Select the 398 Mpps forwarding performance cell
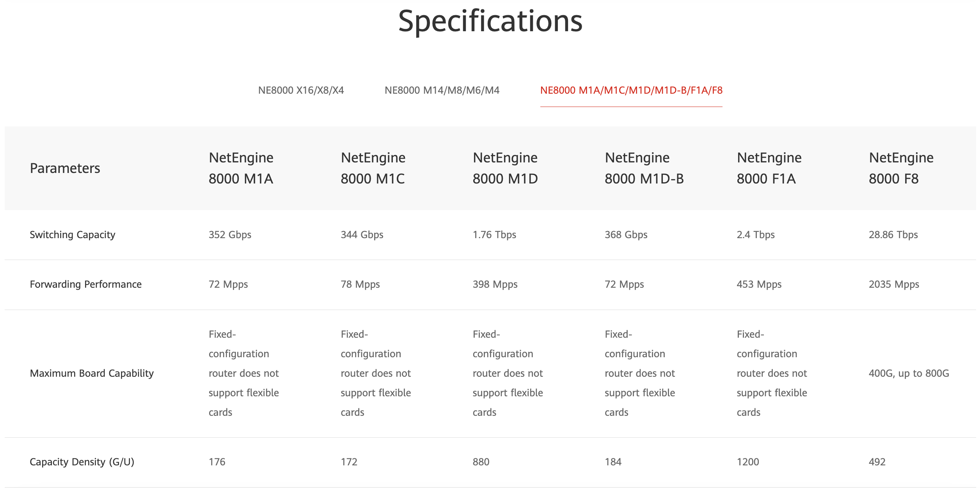The image size is (980, 488). (495, 284)
